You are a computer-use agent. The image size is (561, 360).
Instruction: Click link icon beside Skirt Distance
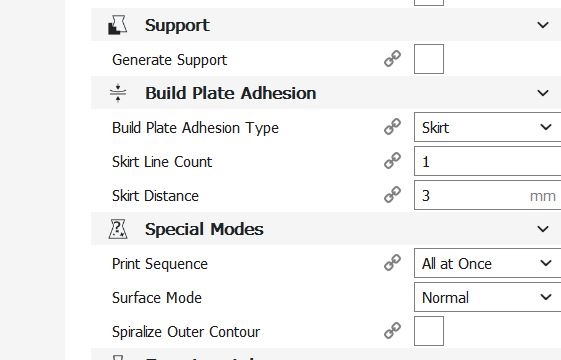click(x=392, y=195)
